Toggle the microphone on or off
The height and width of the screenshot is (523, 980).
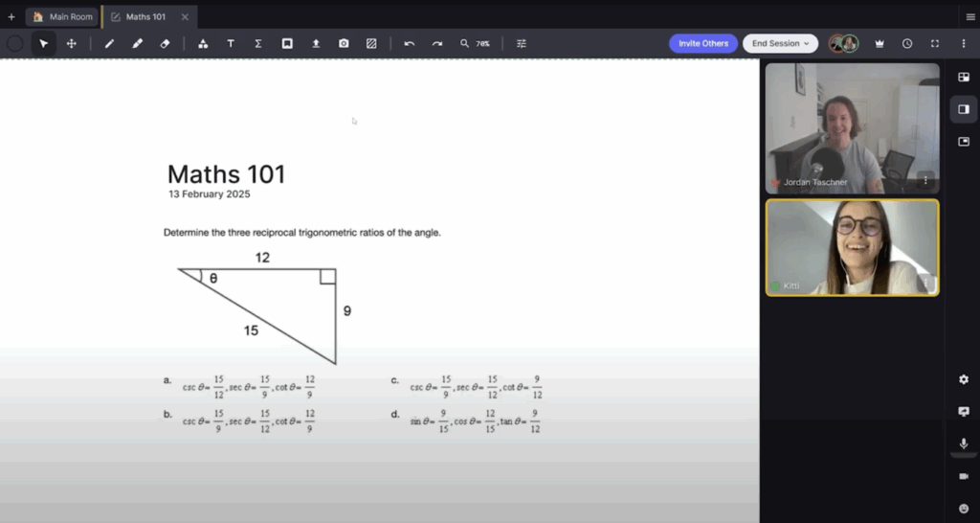[964, 443]
